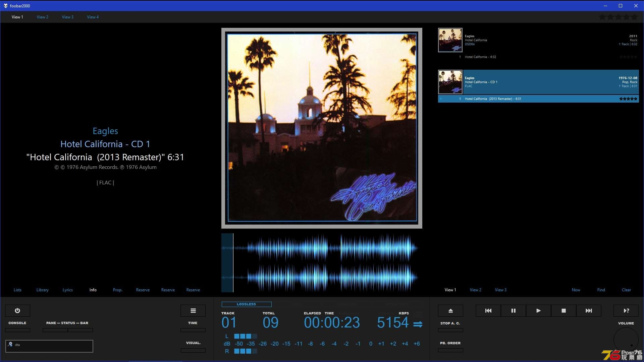Click the five-star rating at top right
Viewport: 644px width, 362px height.
(618, 17)
